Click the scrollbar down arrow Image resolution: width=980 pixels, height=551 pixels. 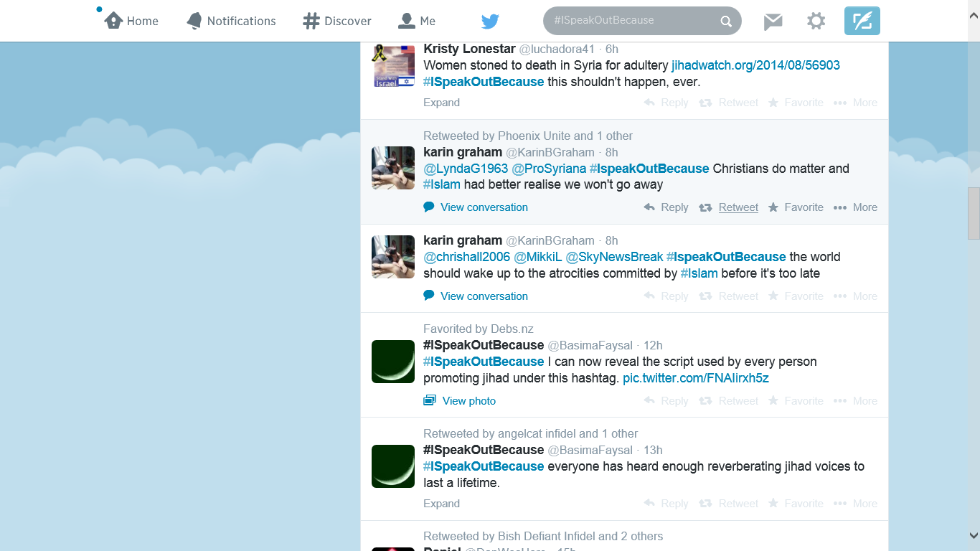coord(974,535)
